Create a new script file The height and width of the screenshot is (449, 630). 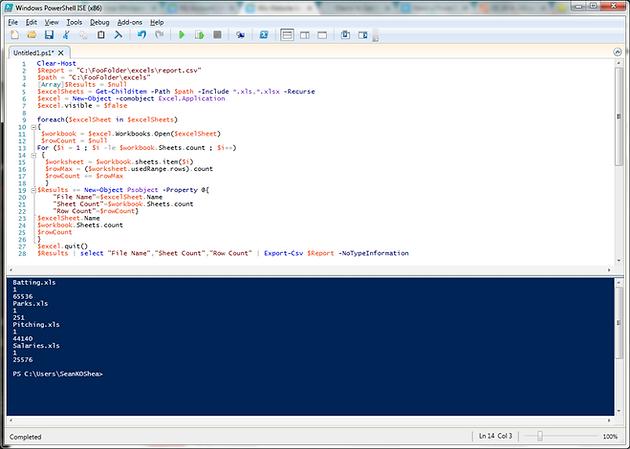pos(14,35)
